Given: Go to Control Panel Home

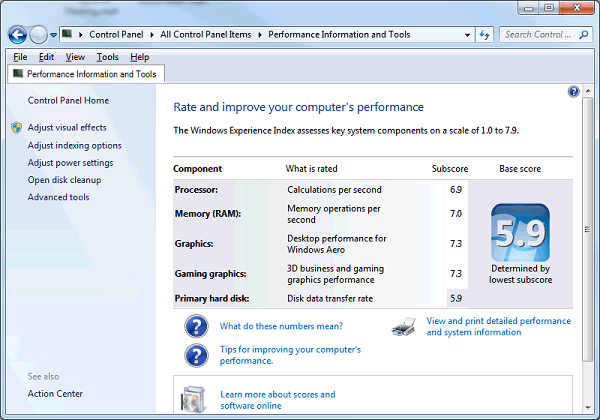Looking at the screenshot, I should (68, 101).
